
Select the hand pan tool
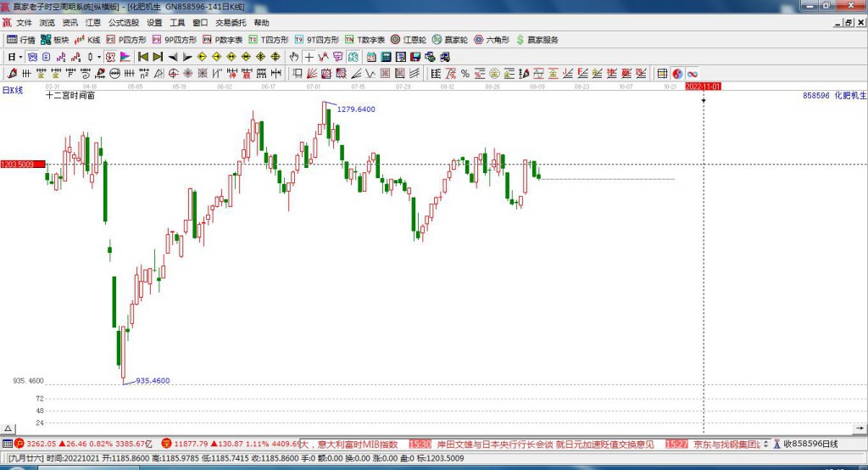[294, 57]
